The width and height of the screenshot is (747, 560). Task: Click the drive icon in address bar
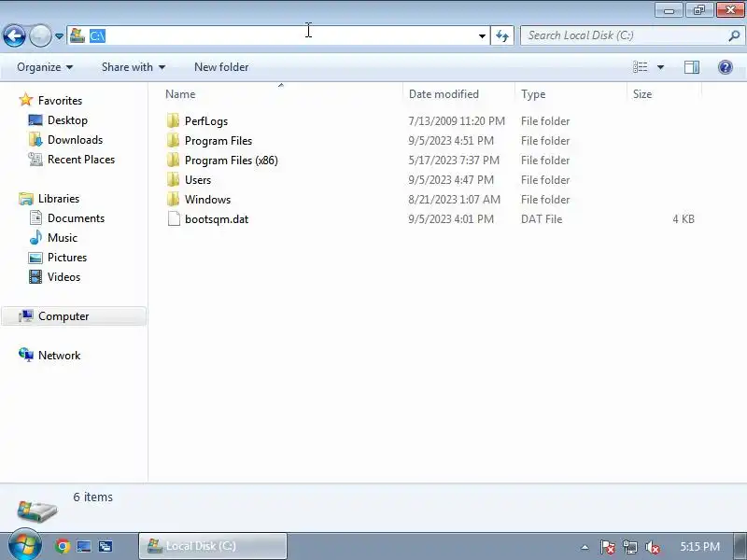(x=78, y=35)
